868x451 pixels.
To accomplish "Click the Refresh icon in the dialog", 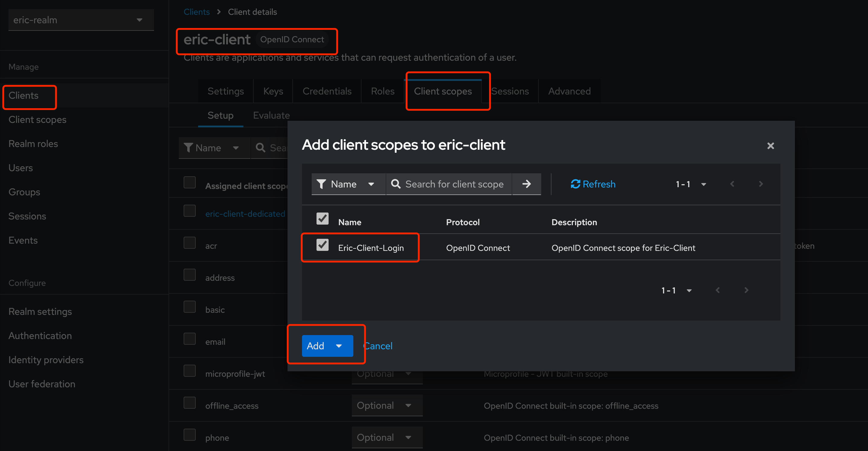I will pyautogui.click(x=575, y=184).
